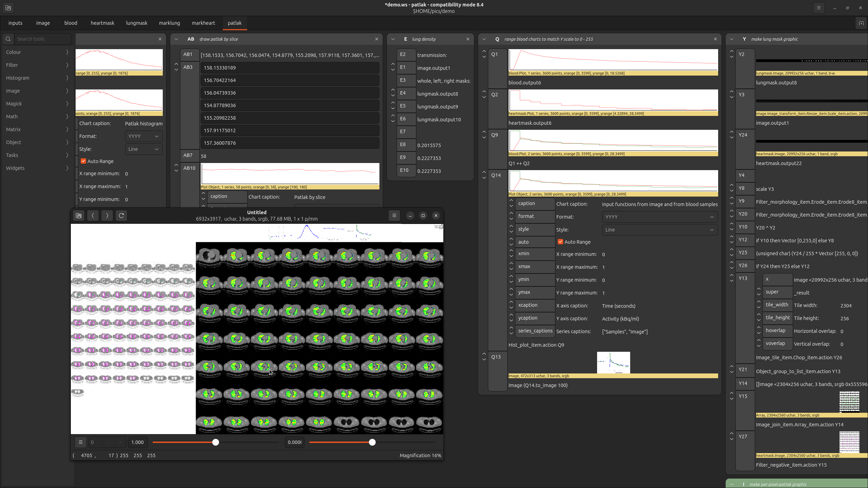This screenshot has height=488, width=868.
Task: Select the image navigation back arrow
Action: pyautogui.click(x=93, y=215)
